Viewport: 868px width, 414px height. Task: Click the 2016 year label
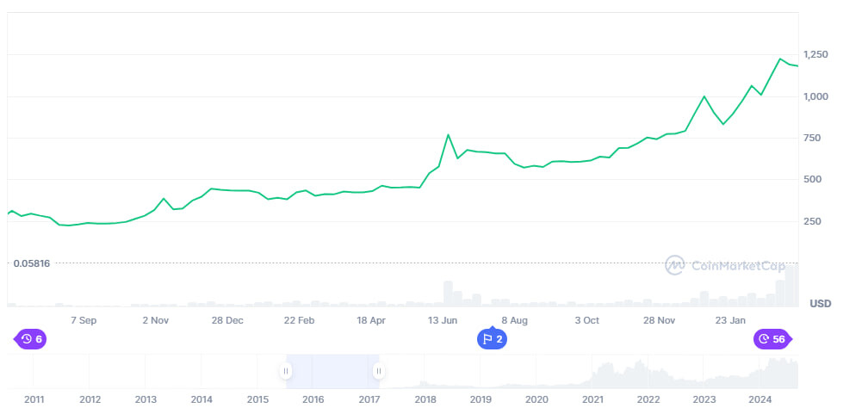[313, 399]
